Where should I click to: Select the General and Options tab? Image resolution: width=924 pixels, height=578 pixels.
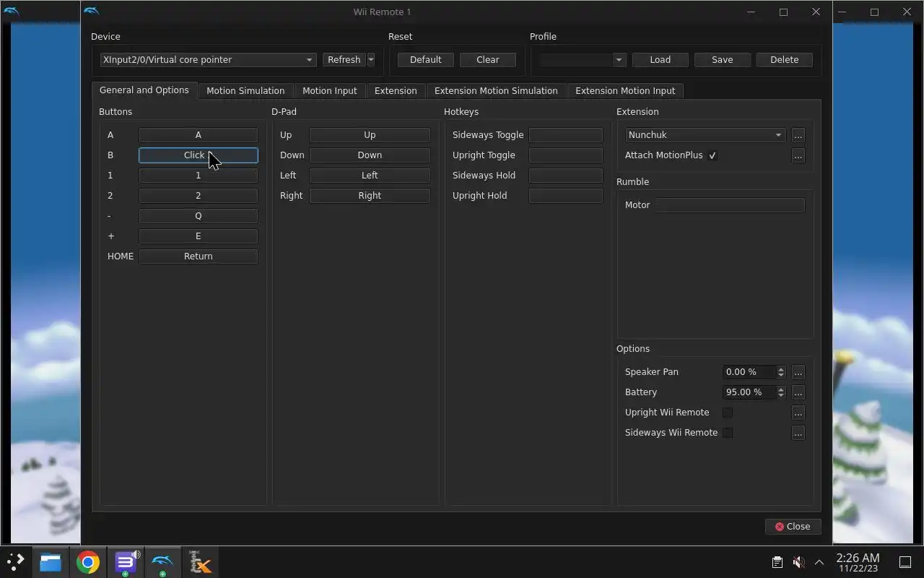click(x=144, y=90)
